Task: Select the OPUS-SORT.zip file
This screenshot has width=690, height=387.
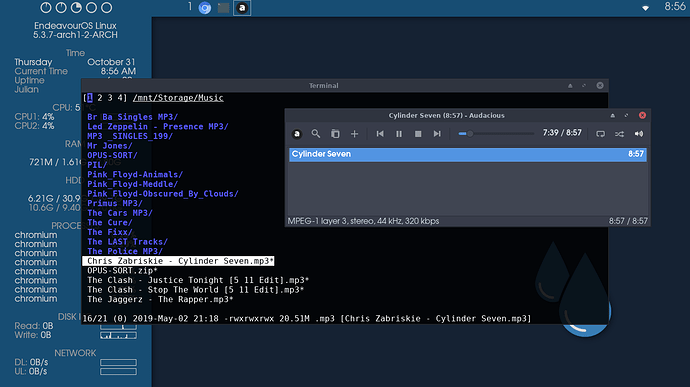Action: (x=122, y=271)
